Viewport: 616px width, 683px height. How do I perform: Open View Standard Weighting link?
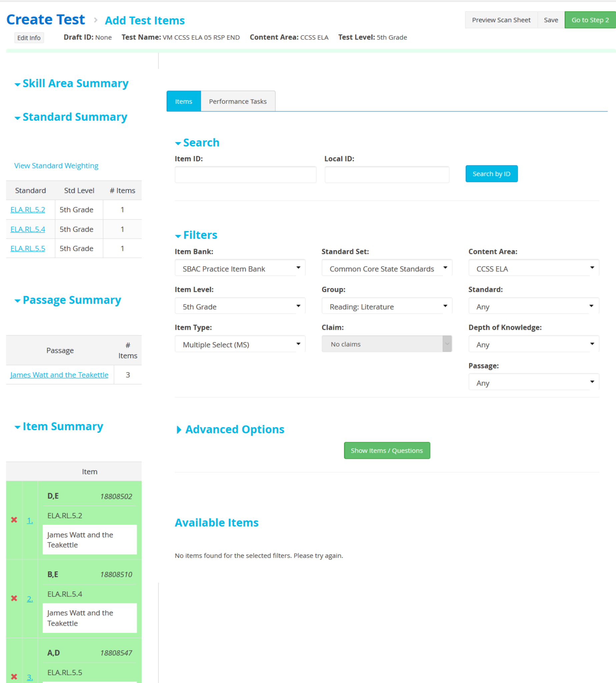click(56, 166)
